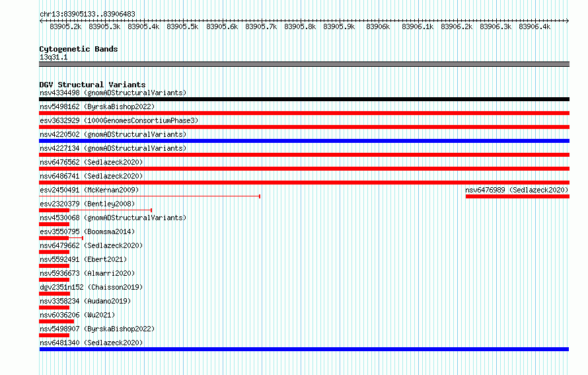Click the red bar under nsv6036206
Screen dimensions: 588x375
tap(56, 321)
